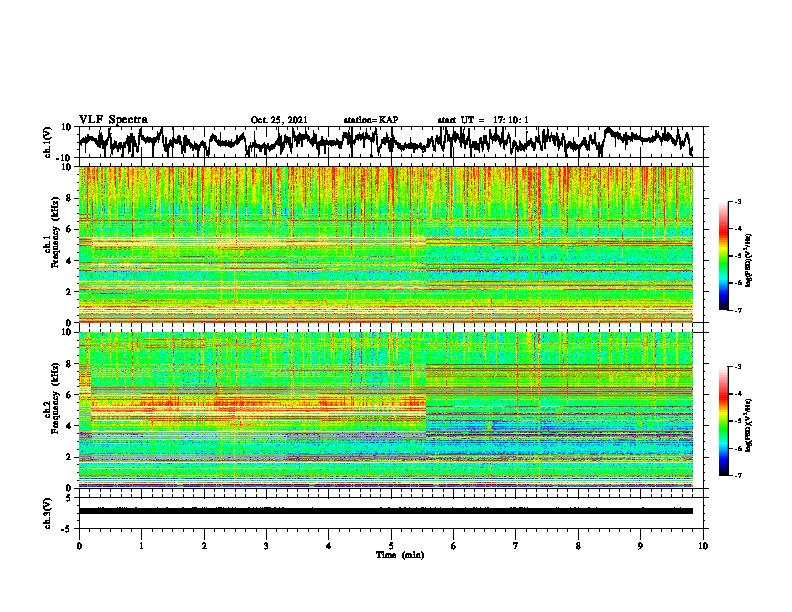Image resolution: width=792 pixels, height=612 pixels.
Task: Click the "8" kHz tick of ch.1 spectrogram
Action: pos(70,198)
